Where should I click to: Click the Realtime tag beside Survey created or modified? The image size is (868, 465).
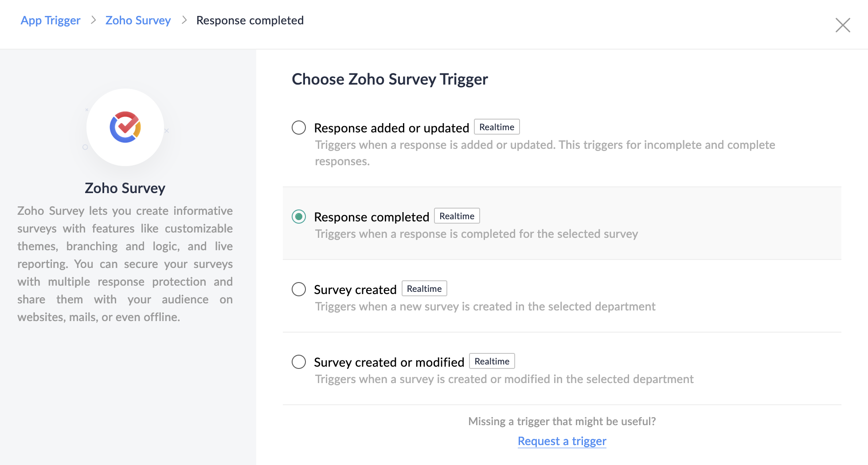(x=492, y=361)
